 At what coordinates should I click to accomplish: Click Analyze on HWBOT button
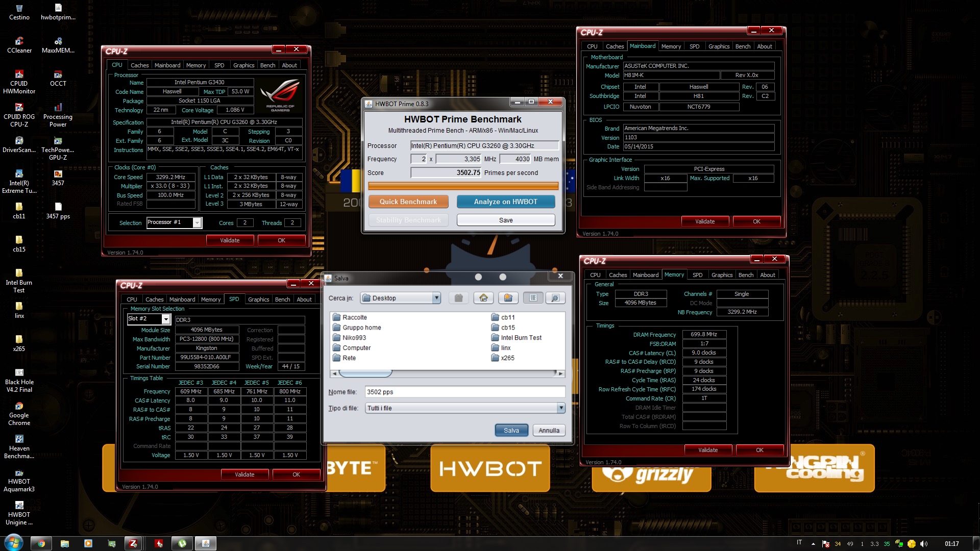tap(506, 202)
